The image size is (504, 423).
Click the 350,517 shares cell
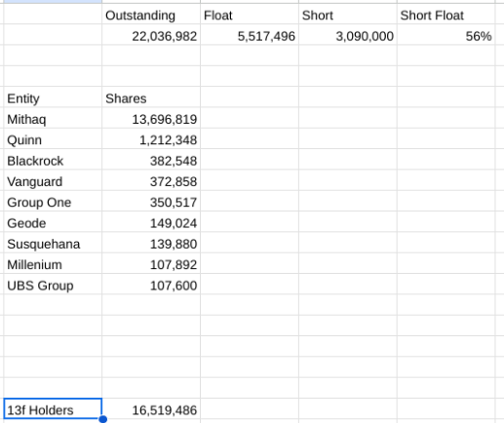coord(151,202)
